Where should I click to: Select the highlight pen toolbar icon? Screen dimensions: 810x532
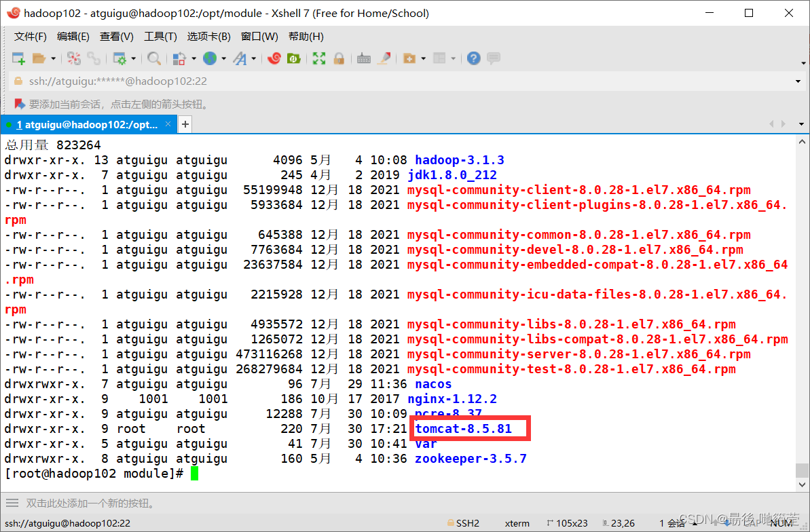[x=384, y=58]
